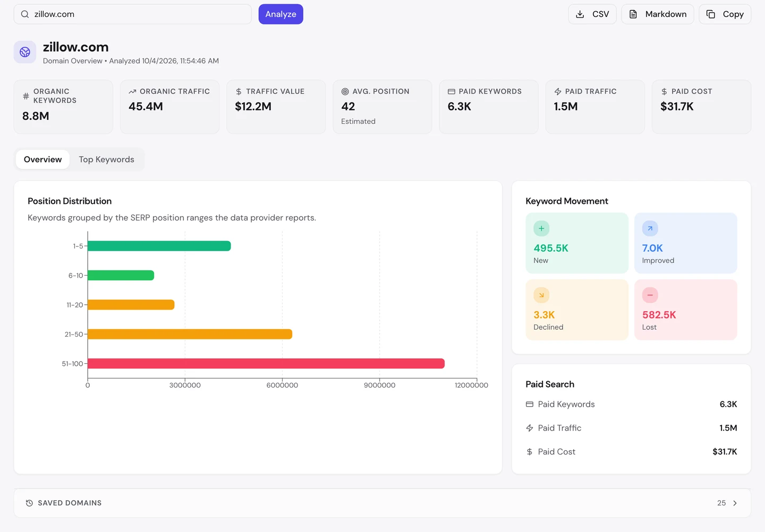Open the Saved Domains bar
The height and width of the screenshot is (532, 765).
click(x=382, y=503)
